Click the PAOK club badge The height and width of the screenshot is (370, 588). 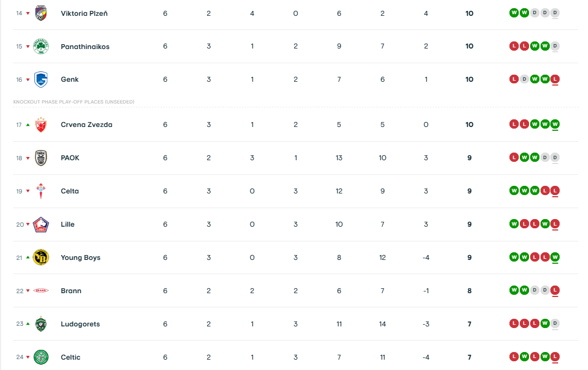pyautogui.click(x=41, y=158)
